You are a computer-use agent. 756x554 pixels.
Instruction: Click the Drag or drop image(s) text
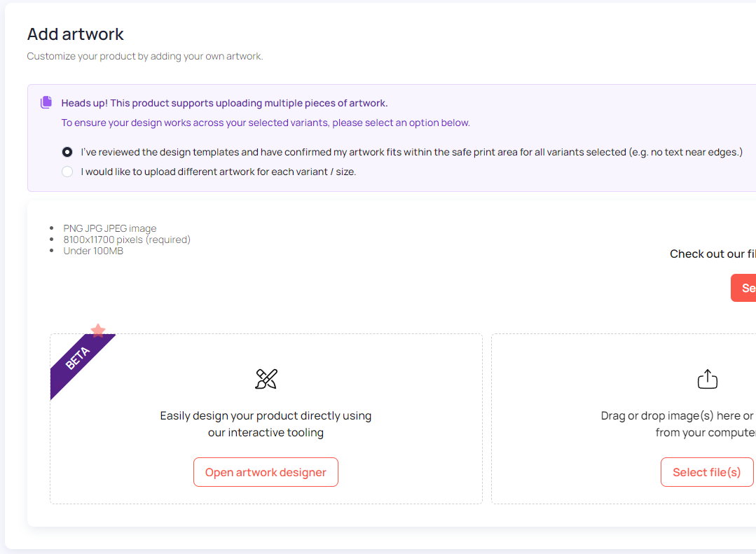tap(678, 424)
